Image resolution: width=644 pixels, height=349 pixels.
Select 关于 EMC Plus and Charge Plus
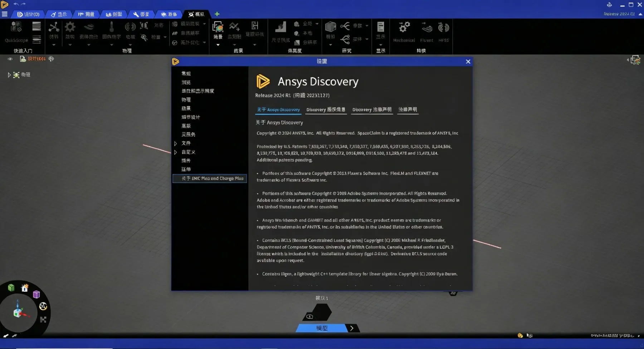click(x=210, y=178)
